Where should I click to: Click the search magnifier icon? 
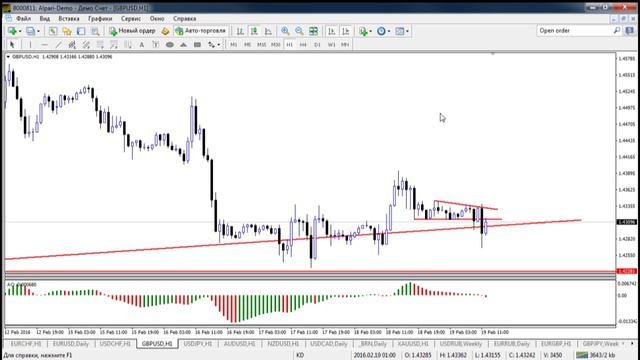point(617,31)
